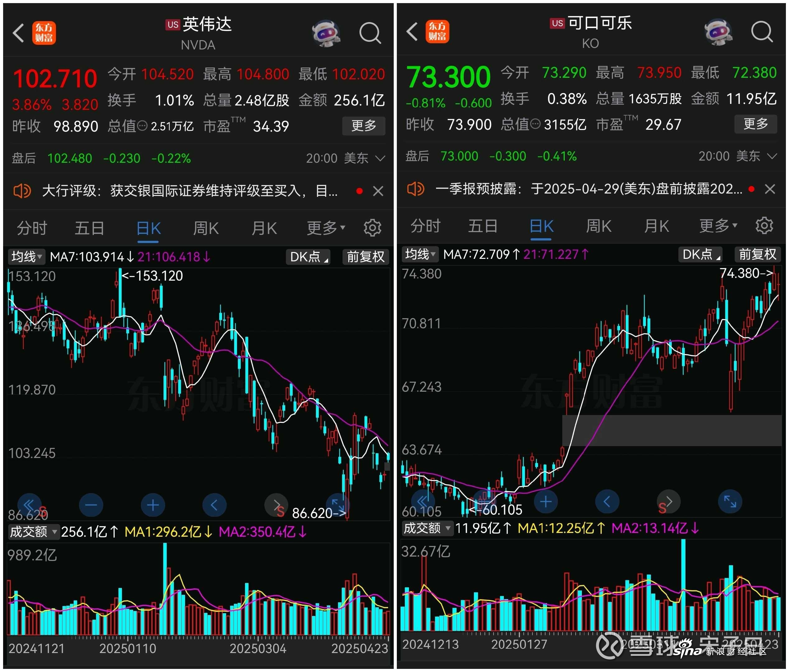Image resolution: width=789 pixels, height=672 pixels.
Task: Move NVDA chart left with arrow button
Action: (214, 505)
